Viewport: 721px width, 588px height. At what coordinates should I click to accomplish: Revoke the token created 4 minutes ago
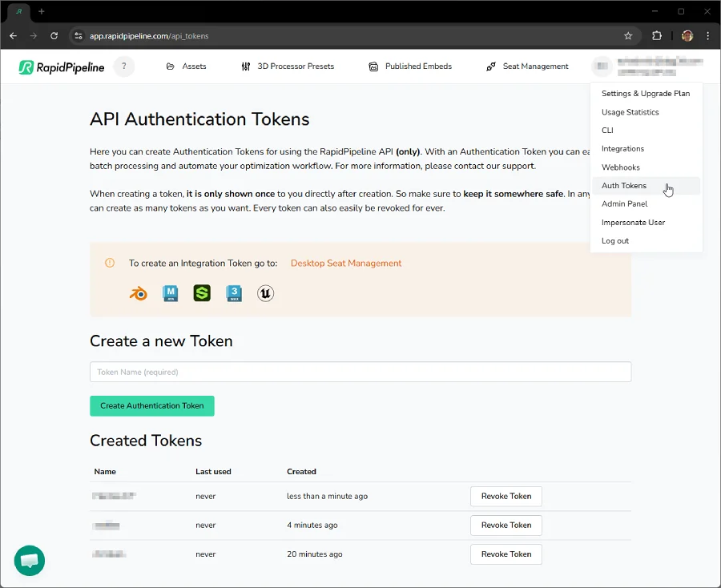[x=506, y=525]
